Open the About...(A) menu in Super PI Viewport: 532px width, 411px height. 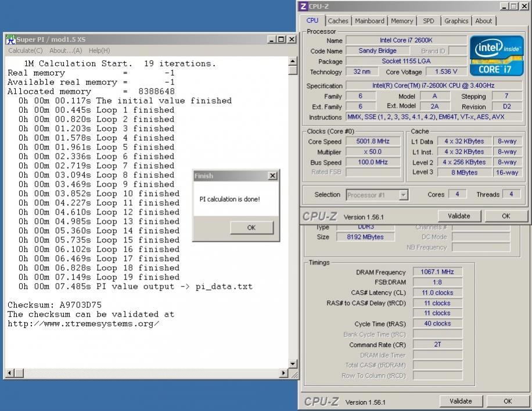click(x=66, y=51)
